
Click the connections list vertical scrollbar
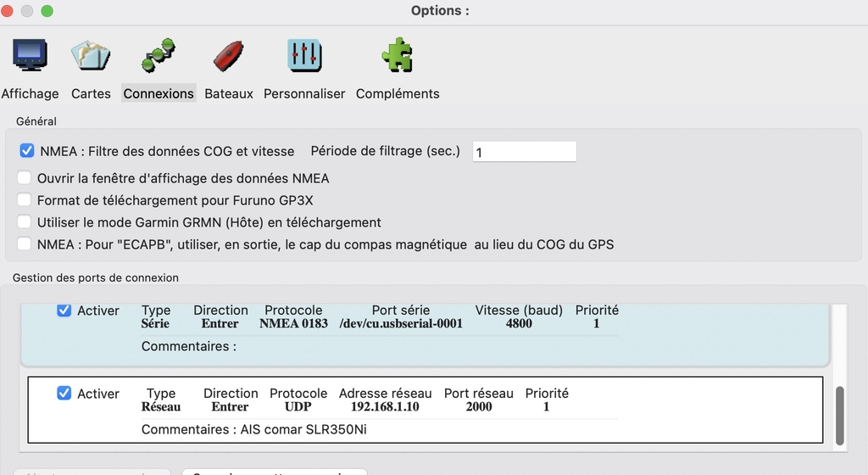click(x=839, y=416)
